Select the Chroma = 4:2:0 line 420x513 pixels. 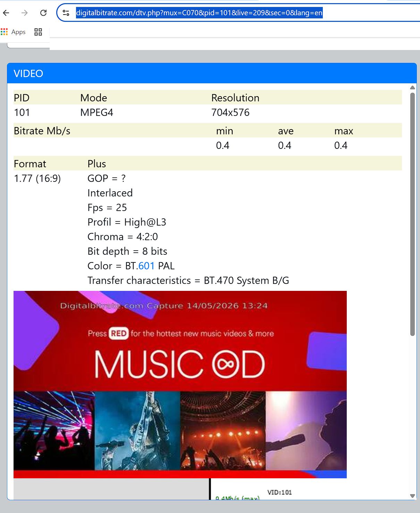123,237
